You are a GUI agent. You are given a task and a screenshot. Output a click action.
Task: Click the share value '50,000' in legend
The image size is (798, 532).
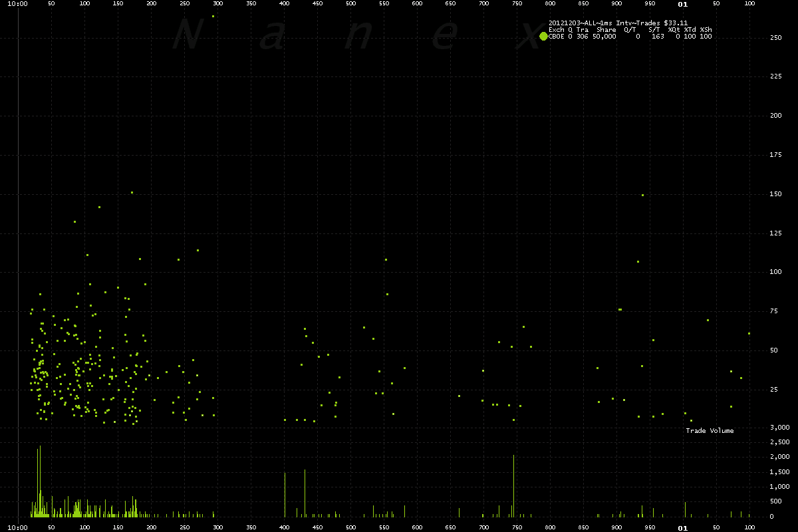click(x=604, y=37)
